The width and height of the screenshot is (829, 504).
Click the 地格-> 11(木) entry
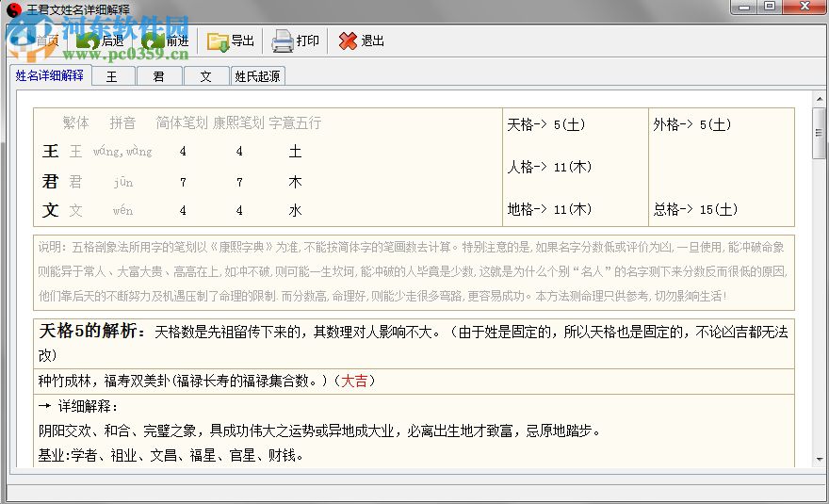point(549,209)
